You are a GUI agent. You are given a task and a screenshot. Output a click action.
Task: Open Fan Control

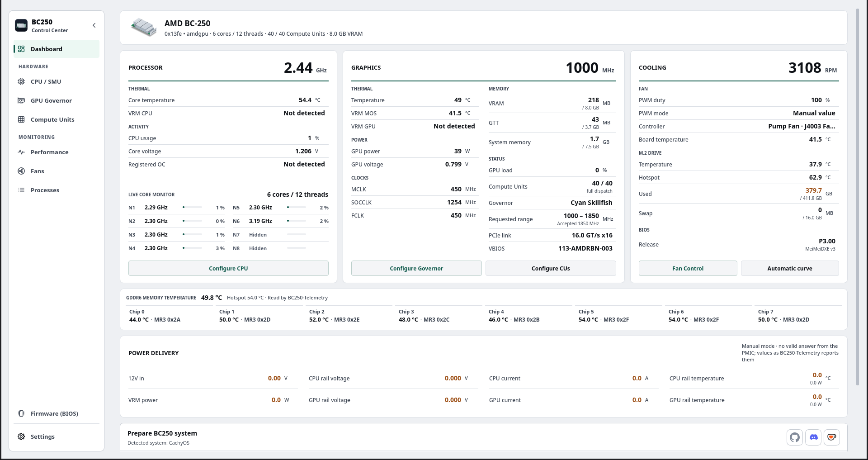pos(688,268)
